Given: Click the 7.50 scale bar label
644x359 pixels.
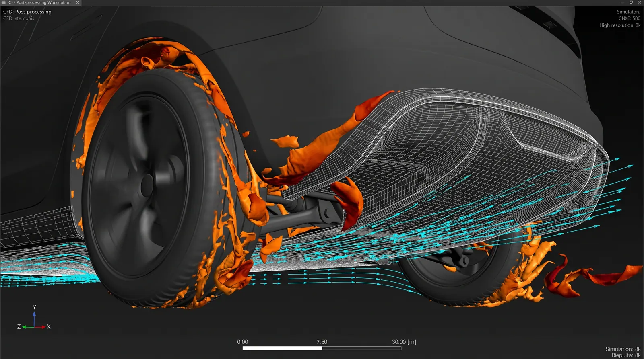Looking at the screenshot, I should pos(322,342).
